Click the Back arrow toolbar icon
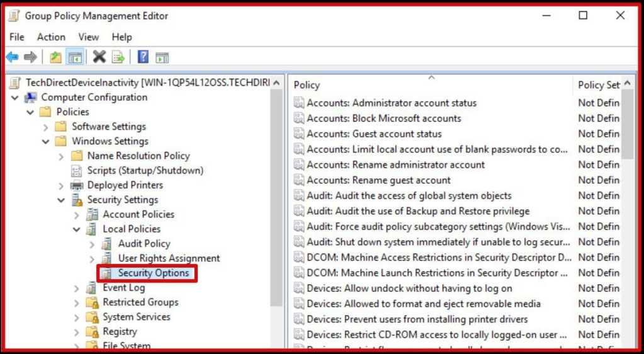The height and width of the screenshot is (354, 644). coord(12,57)
